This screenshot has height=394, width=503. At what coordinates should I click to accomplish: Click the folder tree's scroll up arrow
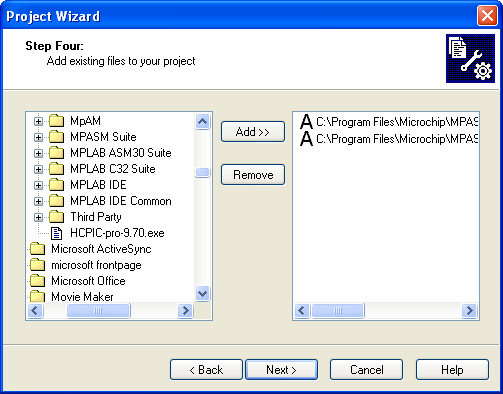[203, 121]
